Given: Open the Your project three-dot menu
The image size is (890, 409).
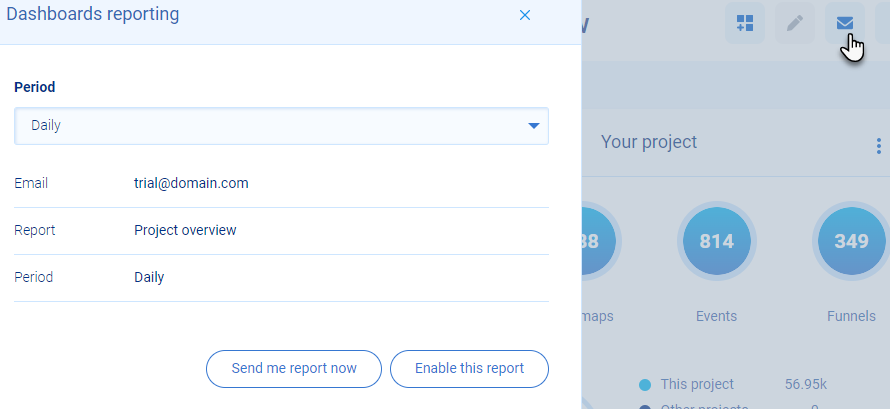Looking at the screenshot, I should [879, 146].
